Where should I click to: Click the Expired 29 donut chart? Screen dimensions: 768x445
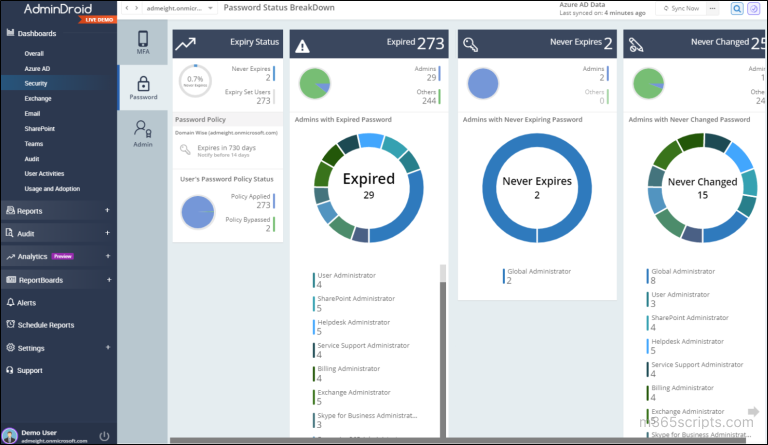pyautogui.click(x=368, y=188)
